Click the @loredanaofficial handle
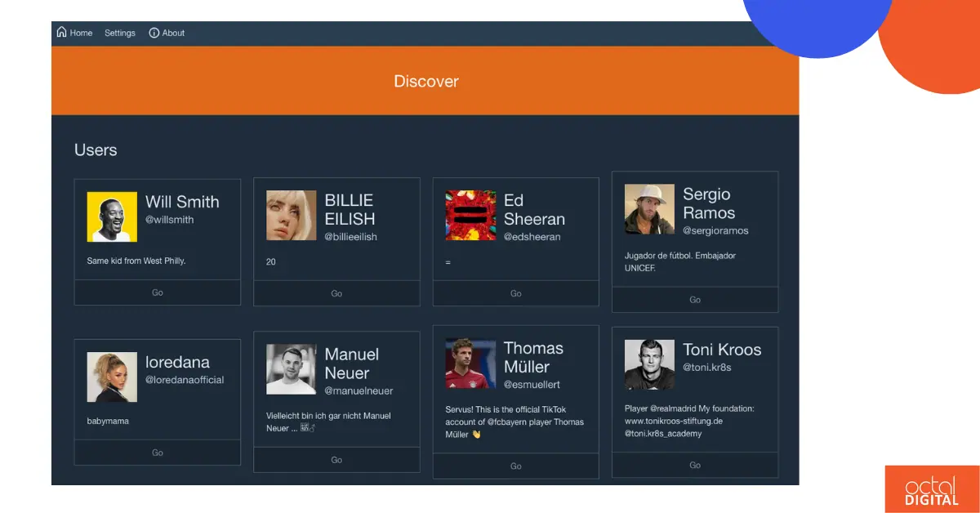 (x=185, y=380)
